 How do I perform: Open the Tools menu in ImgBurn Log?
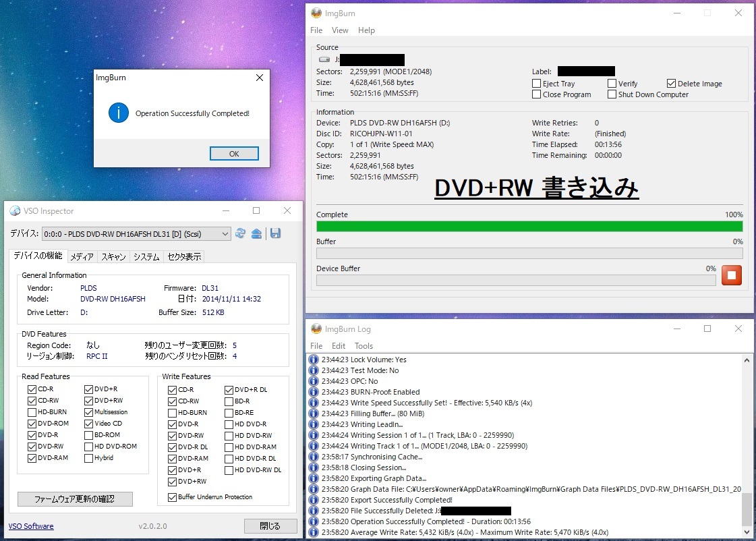pyautogui.click(x=364, y=345)
